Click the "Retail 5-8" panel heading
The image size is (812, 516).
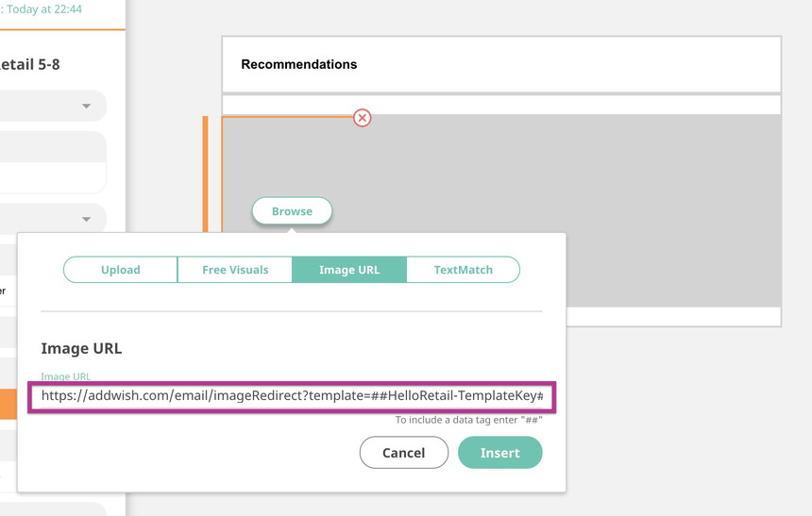(30, 64)
